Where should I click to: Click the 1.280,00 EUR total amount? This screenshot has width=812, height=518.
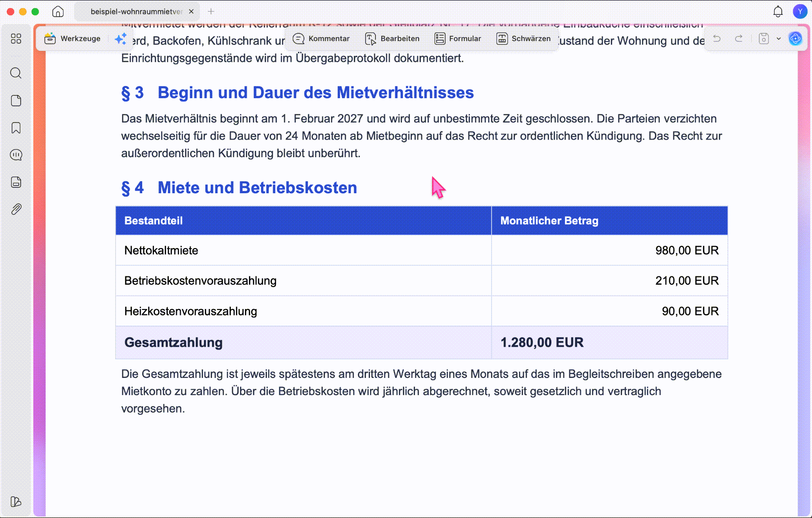tap(542, 342)
